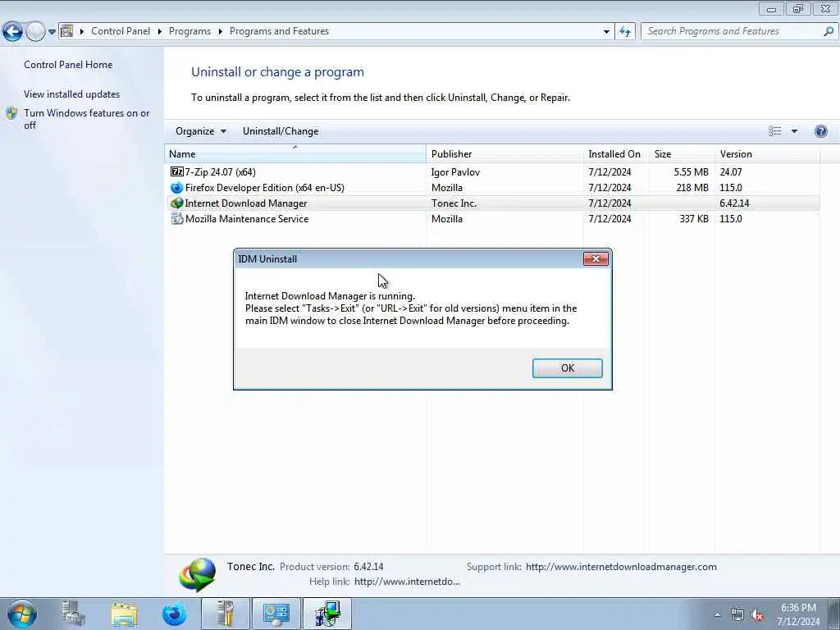Expand arrow after Control Panel breadcrumb
Image resolution: width=840 pixels, height=630 pixels.
pos(160,32)
